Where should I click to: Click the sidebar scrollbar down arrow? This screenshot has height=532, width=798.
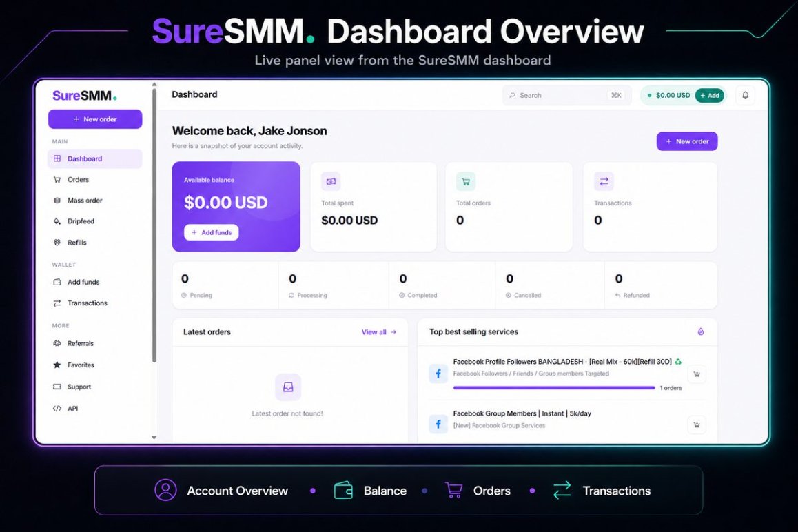point(154,438)
